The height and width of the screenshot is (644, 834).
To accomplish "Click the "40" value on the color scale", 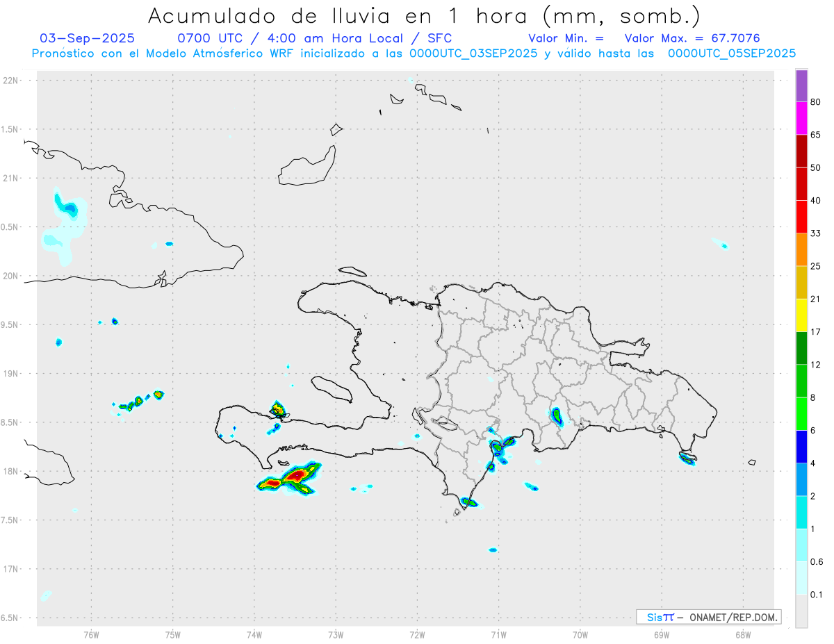I will (816, 200).
